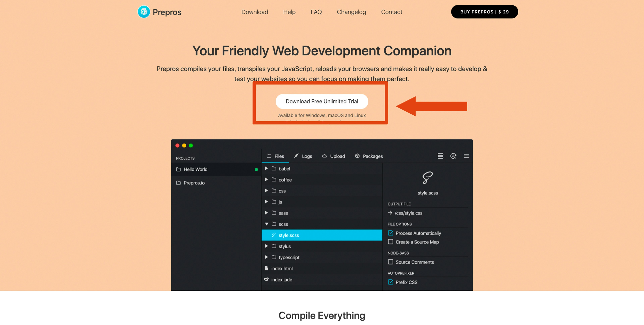Click the green status dot of Hello World
The height and width of the screenshot is (325, 644).
(x=256, y=170)
